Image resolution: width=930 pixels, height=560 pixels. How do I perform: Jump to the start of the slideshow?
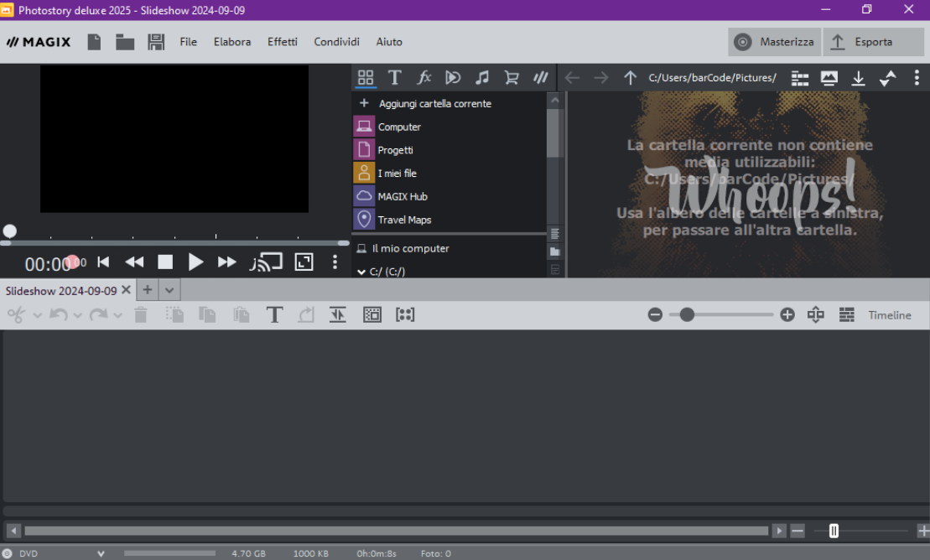click(103, 262)
